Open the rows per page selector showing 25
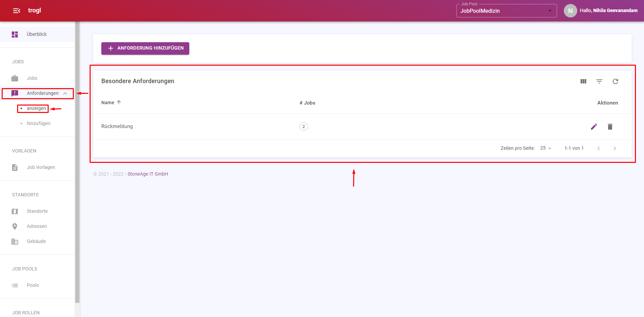Viewport: 644px width, 317px height. click(x=546, y=148)
